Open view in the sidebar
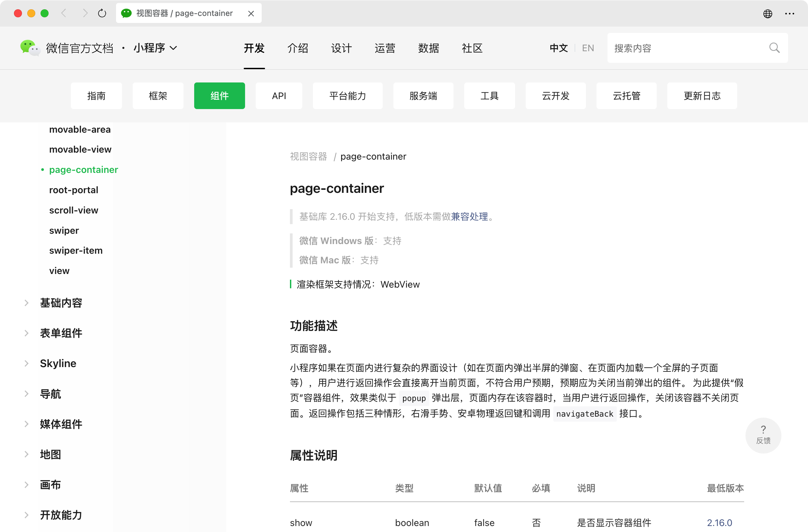This screenshot has height=532, width=808. pyautogui.click(x=59, y=271)
